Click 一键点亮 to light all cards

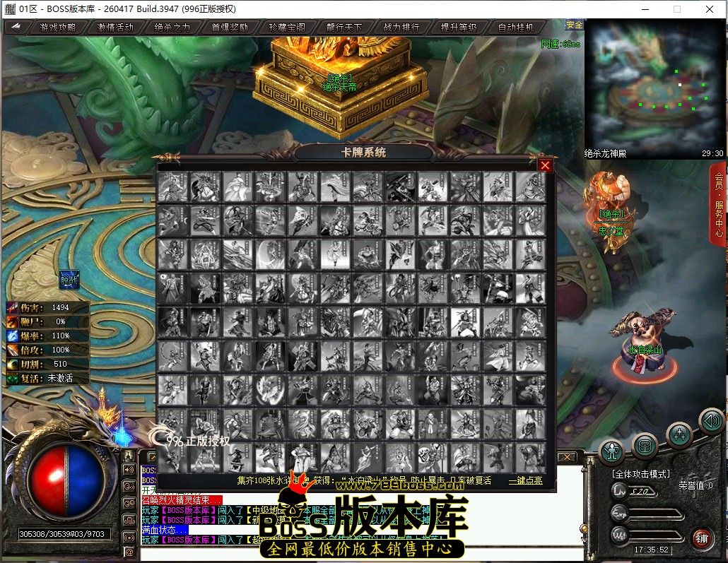(x=526, y=480)
